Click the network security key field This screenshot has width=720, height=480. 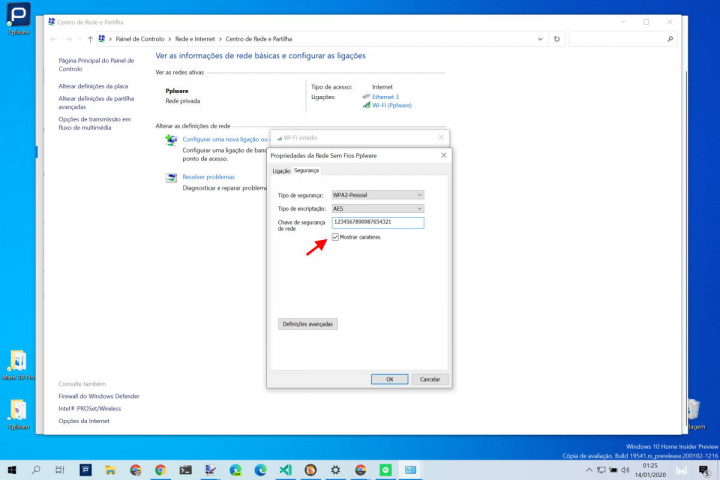coord(378,223)
